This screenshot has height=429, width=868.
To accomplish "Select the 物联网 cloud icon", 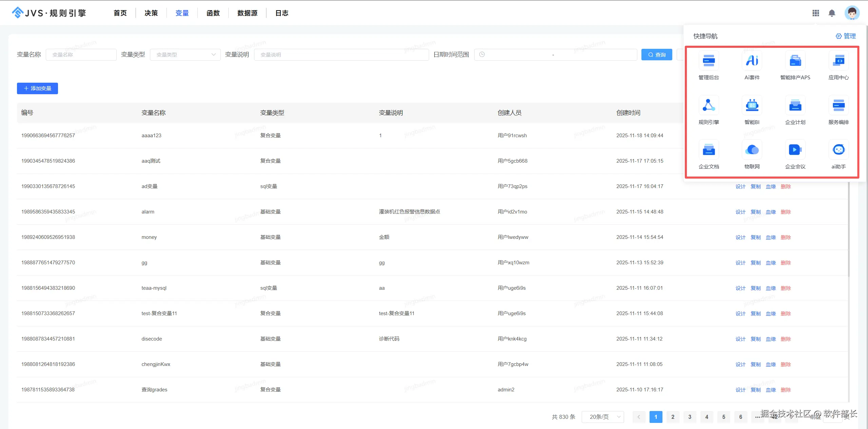I will point(752,150).
